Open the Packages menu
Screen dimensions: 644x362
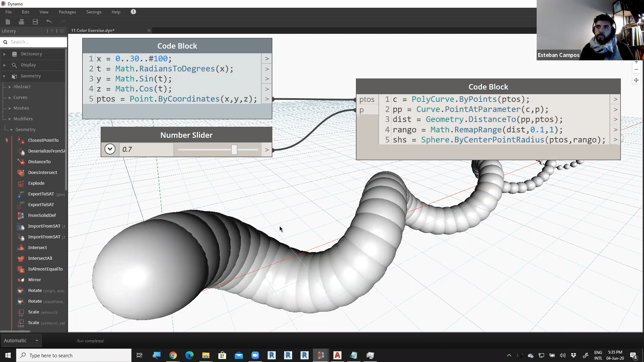pos(67,12)
